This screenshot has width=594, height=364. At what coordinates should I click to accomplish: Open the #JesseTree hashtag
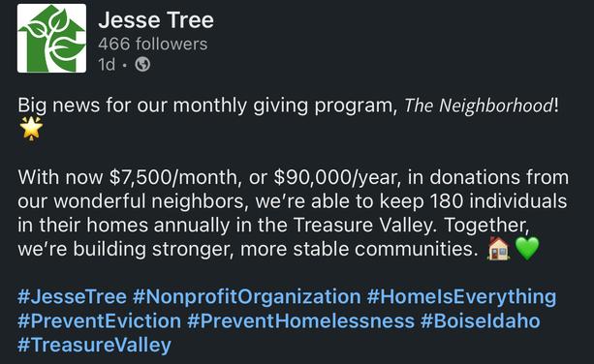point(72,296)
